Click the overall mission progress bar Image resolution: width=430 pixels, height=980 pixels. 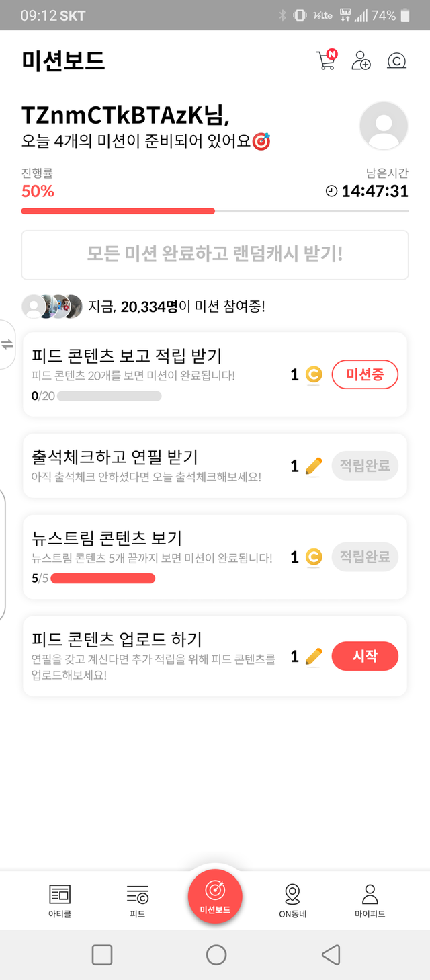[215, 211]
